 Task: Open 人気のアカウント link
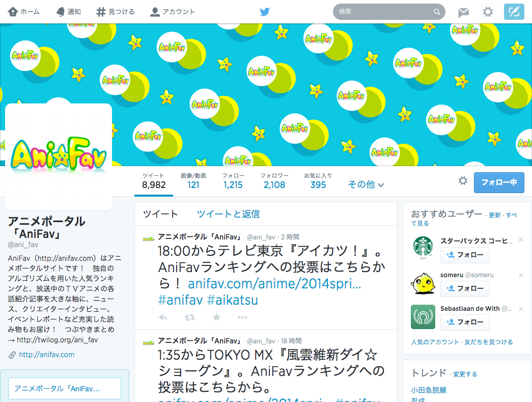[x=435, y=342]
